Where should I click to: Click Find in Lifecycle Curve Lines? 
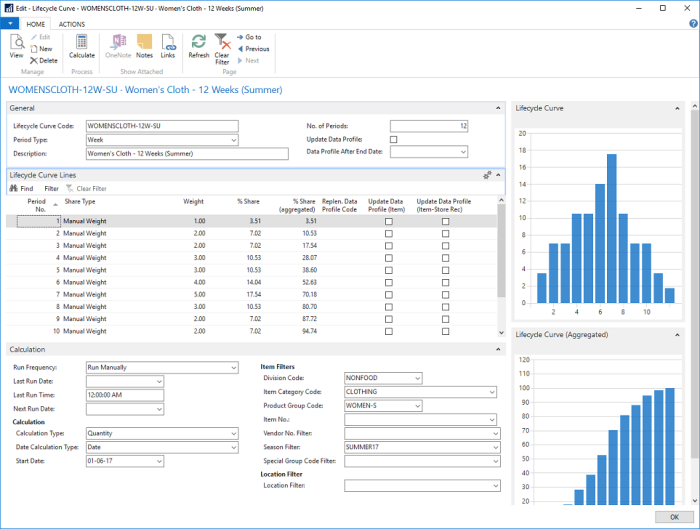click(x=21, y=188)
